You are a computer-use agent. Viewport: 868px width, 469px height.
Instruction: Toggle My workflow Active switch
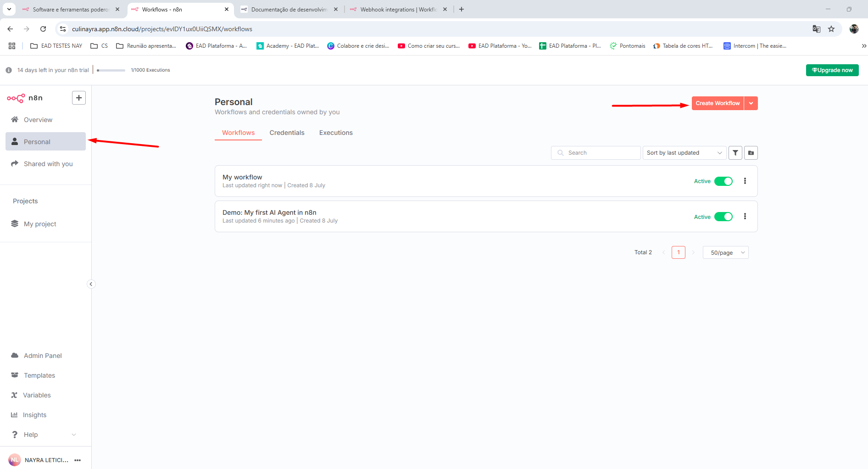(723, 181)
